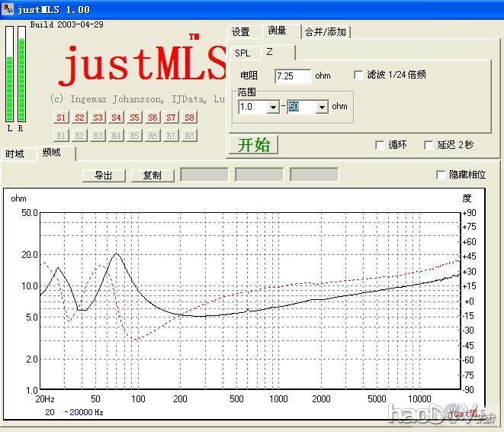The height and width of the screenshot is (432, 504).
Task: Open the 合并/添加 tab
Action: (326, 31)
